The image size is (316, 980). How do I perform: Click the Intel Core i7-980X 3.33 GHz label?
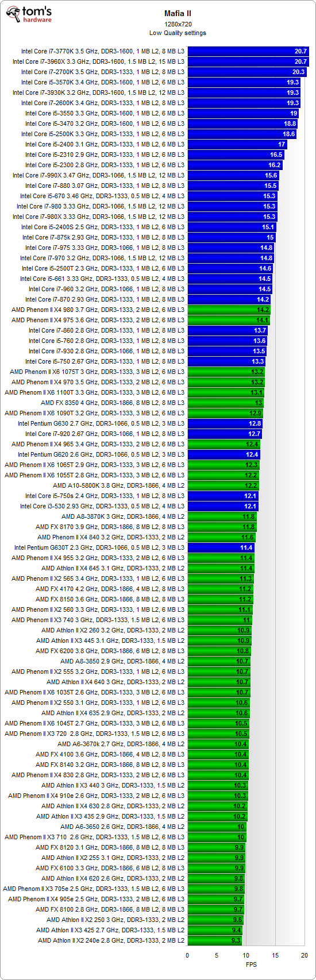coord(98,217)
